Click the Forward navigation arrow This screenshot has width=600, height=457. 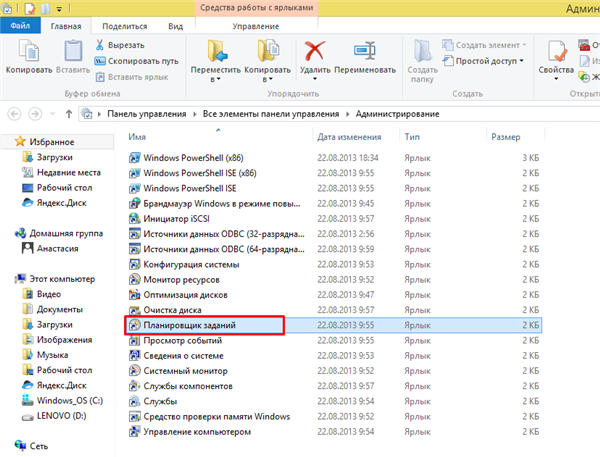(35, 114)
